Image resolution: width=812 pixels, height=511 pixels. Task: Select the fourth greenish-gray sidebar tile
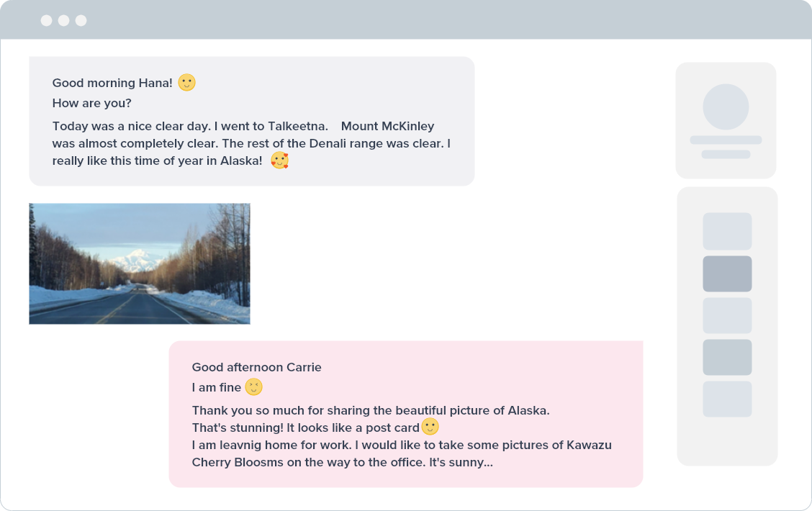(x=727, y=357)
